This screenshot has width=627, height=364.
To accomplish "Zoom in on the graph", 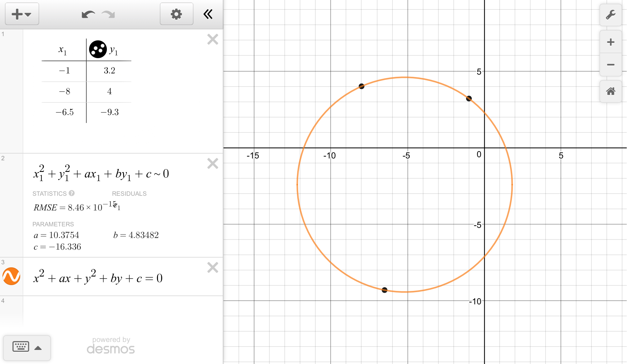I will coord(610,42).
